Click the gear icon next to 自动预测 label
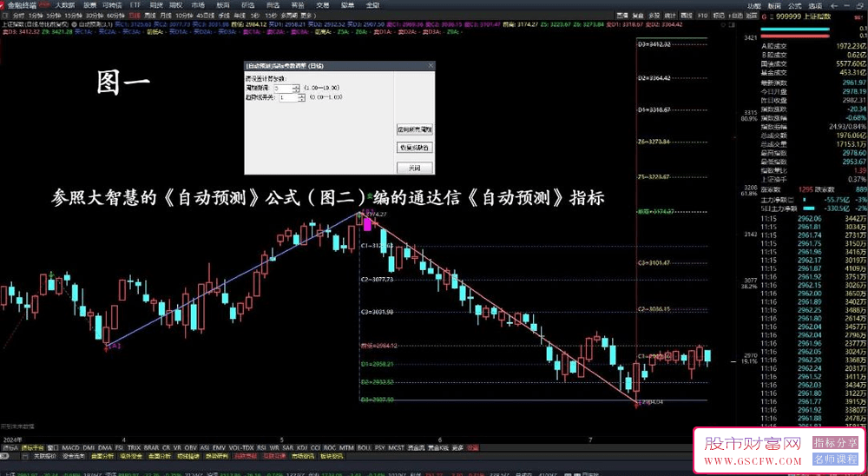 tap(74, 24)
